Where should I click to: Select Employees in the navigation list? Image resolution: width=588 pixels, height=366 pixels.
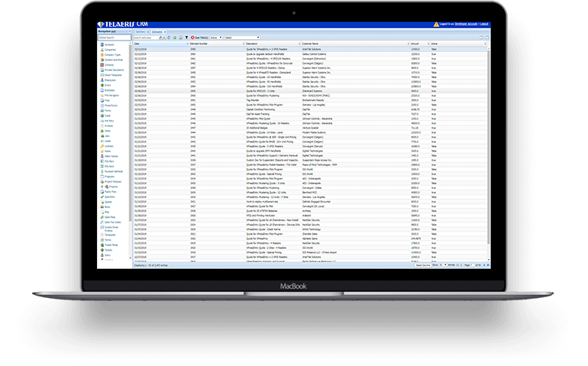pyautogui.click(x=110, y=80)
